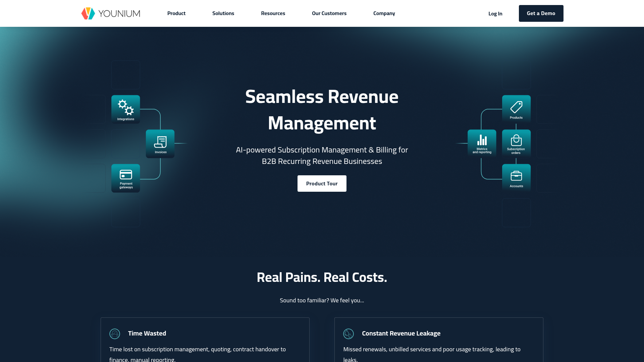Expand the Company menu

[384, 13]
